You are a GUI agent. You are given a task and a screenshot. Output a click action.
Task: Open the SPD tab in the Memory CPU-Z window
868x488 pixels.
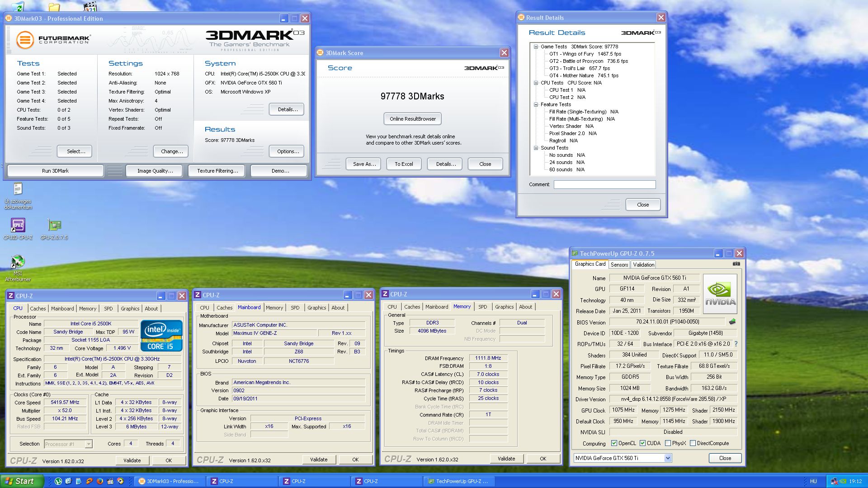[483, 307]
